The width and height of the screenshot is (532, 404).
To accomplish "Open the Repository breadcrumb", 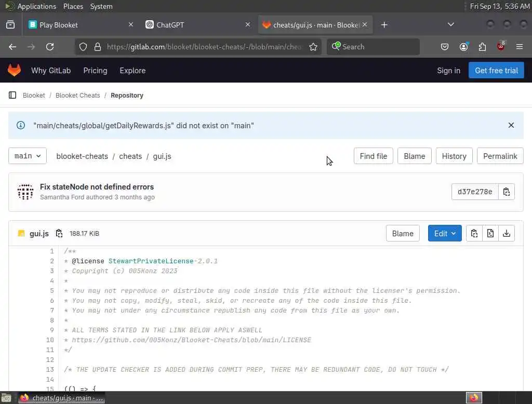I will [127, 96].
